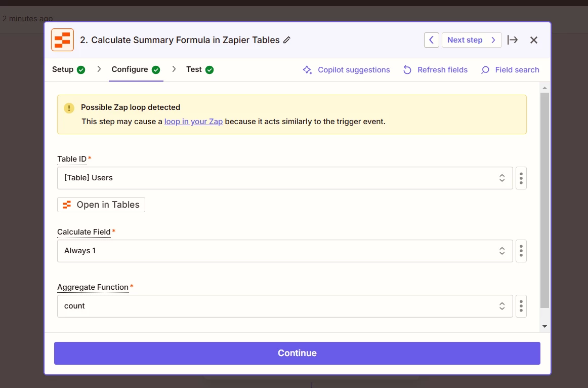Click the Calculate Field label
Image resolution: width=588 pixels, height=388 pixels.
pyautogui.click(x=83, y=232)
